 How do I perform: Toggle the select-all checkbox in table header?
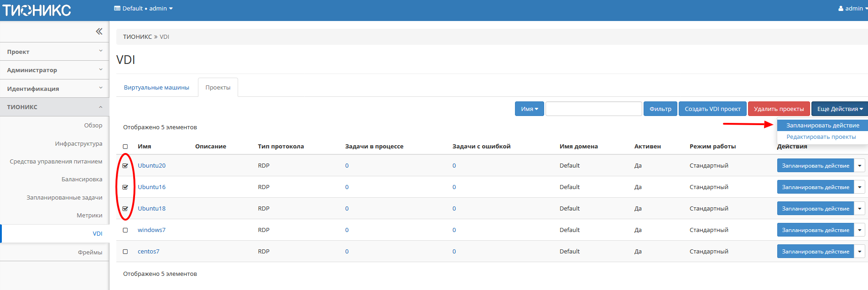(125, 147)
